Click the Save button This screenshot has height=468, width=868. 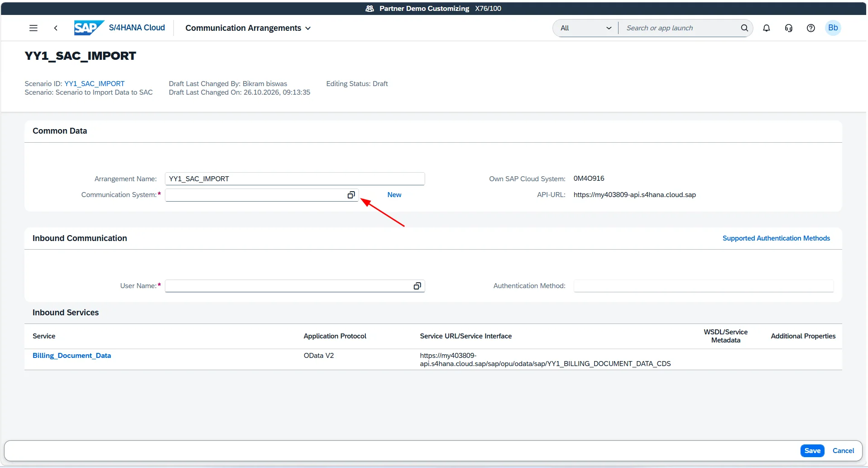pyautogui.click(x=812, y=451)
